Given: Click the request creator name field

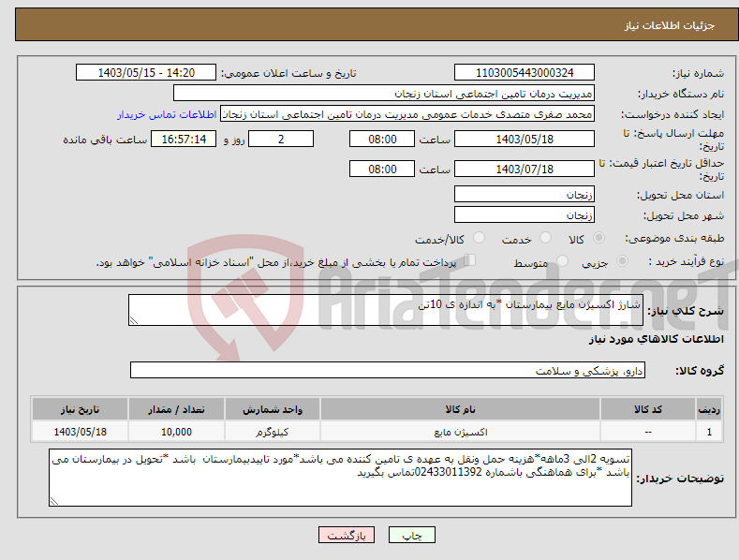Looking at the screenshot, I should (x=407, y=114).
